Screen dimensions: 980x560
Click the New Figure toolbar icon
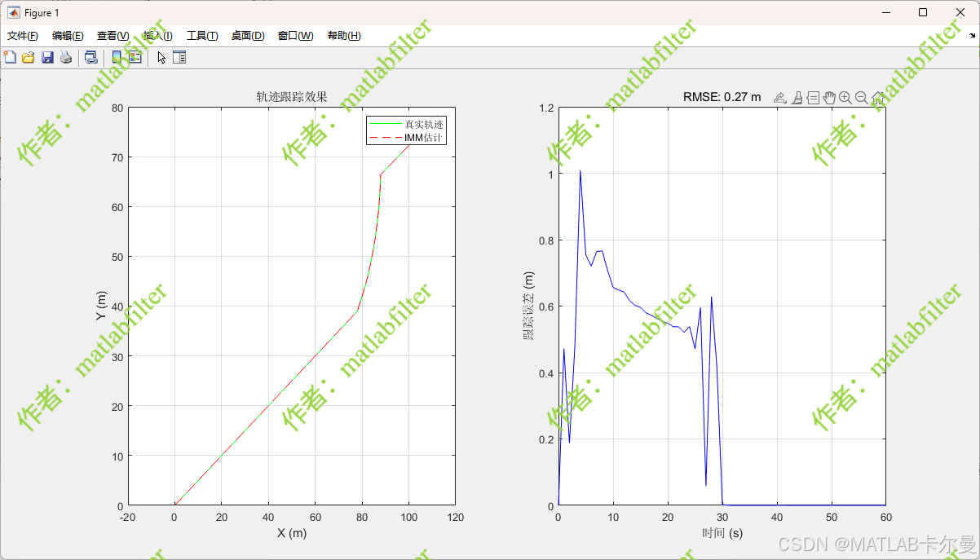click(10, 57)
